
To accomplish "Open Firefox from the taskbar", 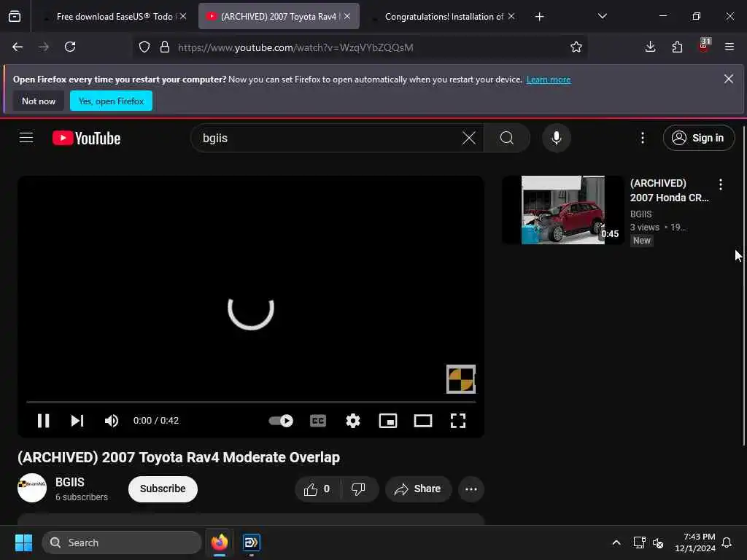I will coord(219,542).
